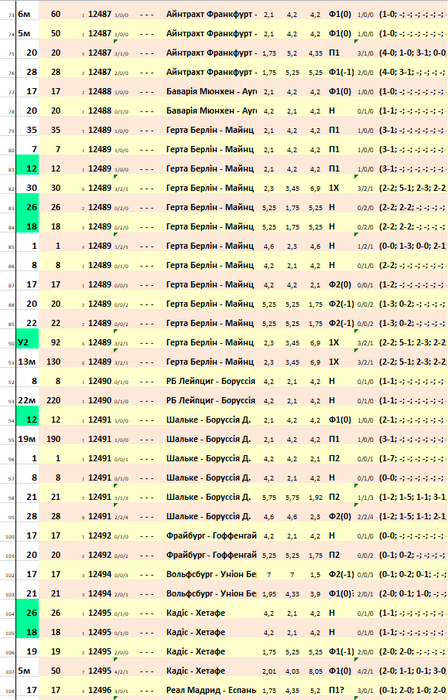448x700 pixels.
Task: Click 'Баварія Мюнхен' match cell in Ф1(0) row
Action: 211,92
